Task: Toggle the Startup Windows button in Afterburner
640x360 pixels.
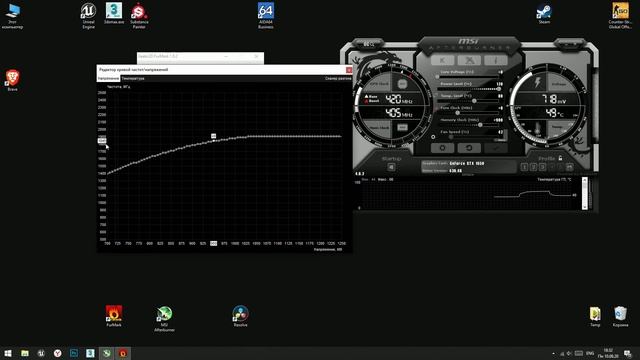Action: click(391, 167)
